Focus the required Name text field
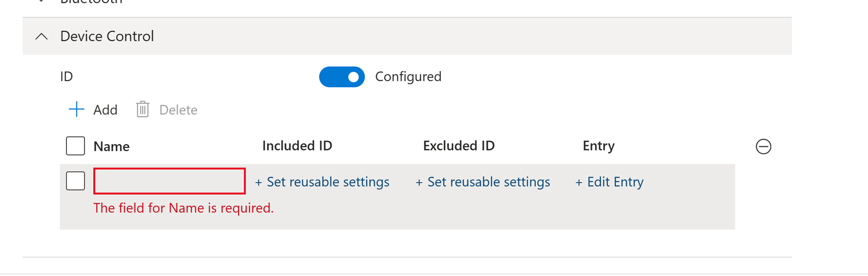 [169, 181]
